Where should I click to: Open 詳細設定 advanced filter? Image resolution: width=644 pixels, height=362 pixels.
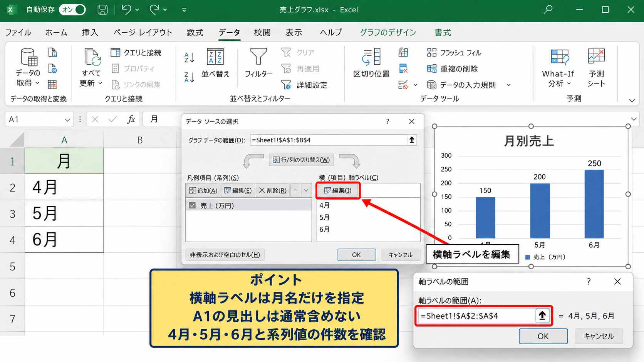[304, 85]
